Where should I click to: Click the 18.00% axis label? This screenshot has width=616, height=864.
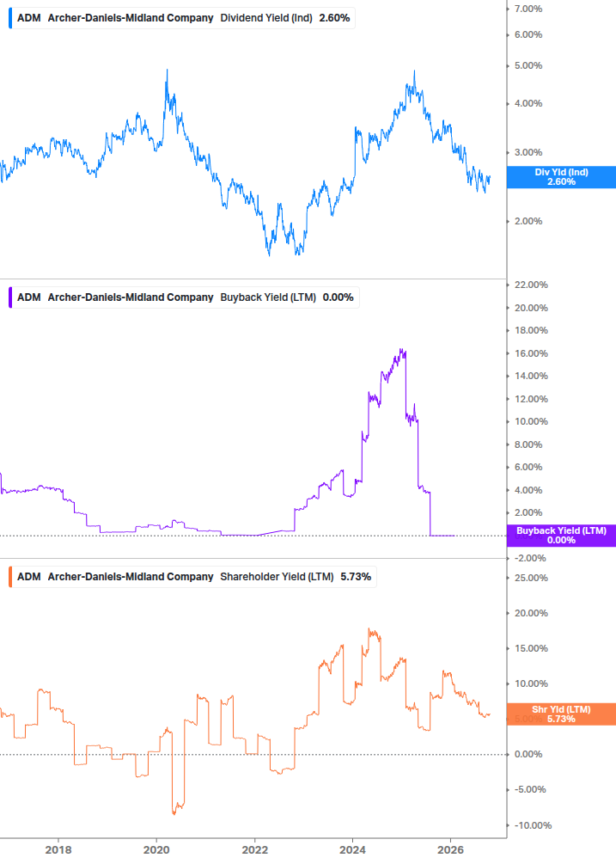[531, 331]
